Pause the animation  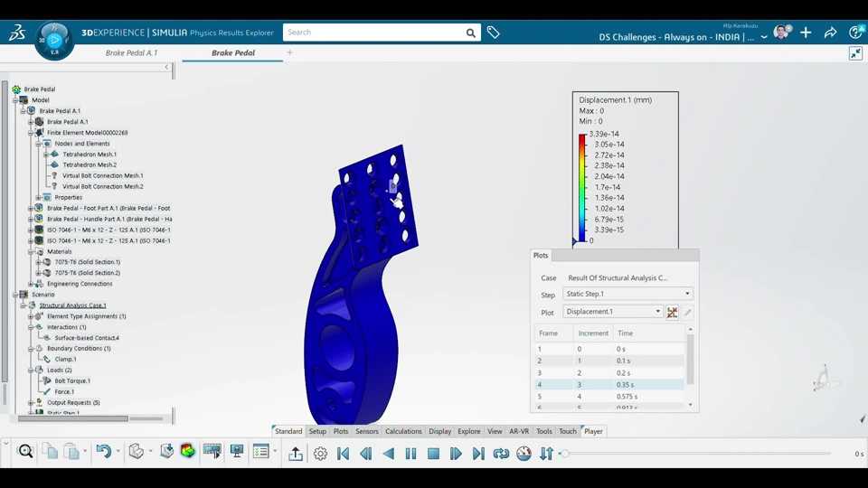tap(410, 454)
